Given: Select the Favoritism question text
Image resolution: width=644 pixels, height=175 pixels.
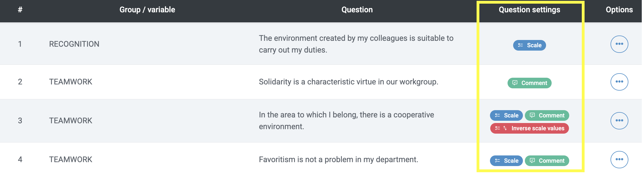Looking at the screenshot, I should pos(338,160).
